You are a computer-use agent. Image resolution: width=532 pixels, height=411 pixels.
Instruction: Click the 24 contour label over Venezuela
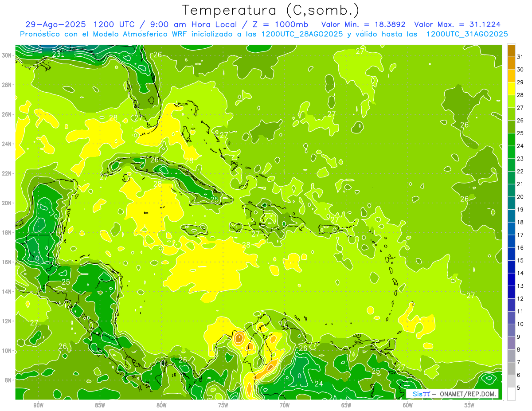point(318,384)
